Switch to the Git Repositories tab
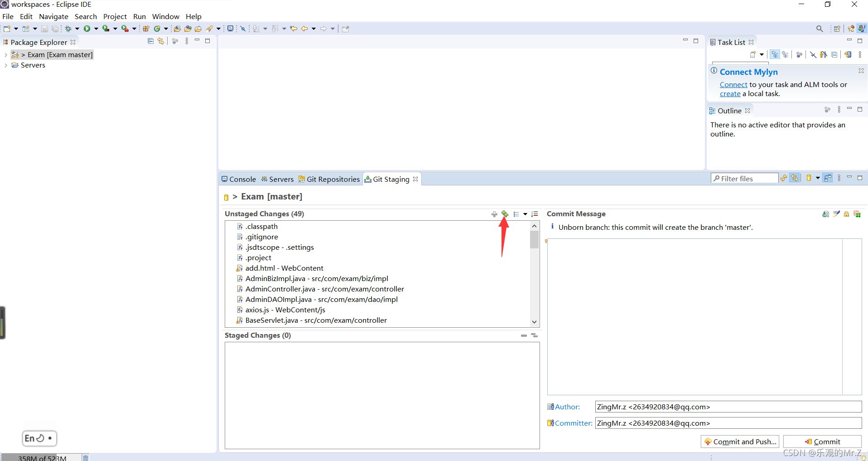Viewport: 868px width, 461px height. 329,179
